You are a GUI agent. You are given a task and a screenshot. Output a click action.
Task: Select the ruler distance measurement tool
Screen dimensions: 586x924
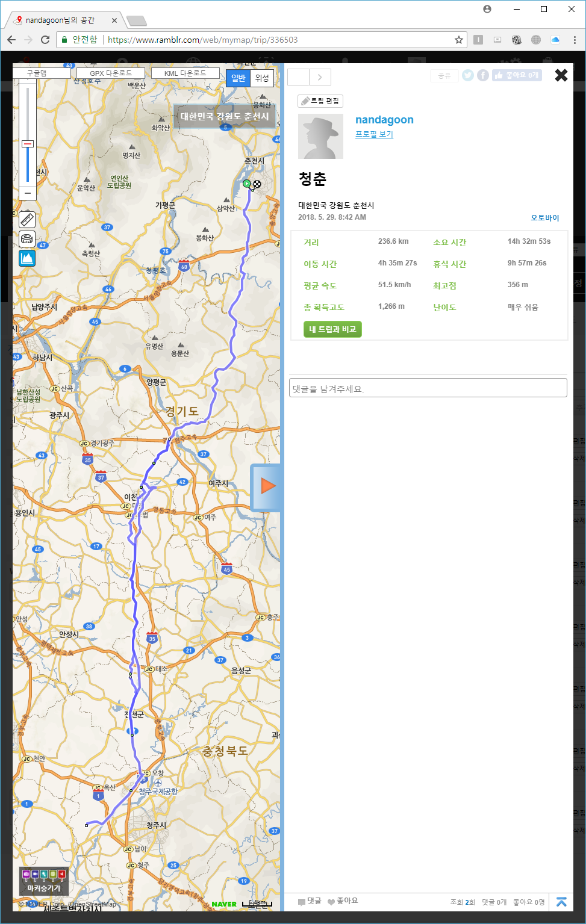pyautogui.click(x=27, y=220)
